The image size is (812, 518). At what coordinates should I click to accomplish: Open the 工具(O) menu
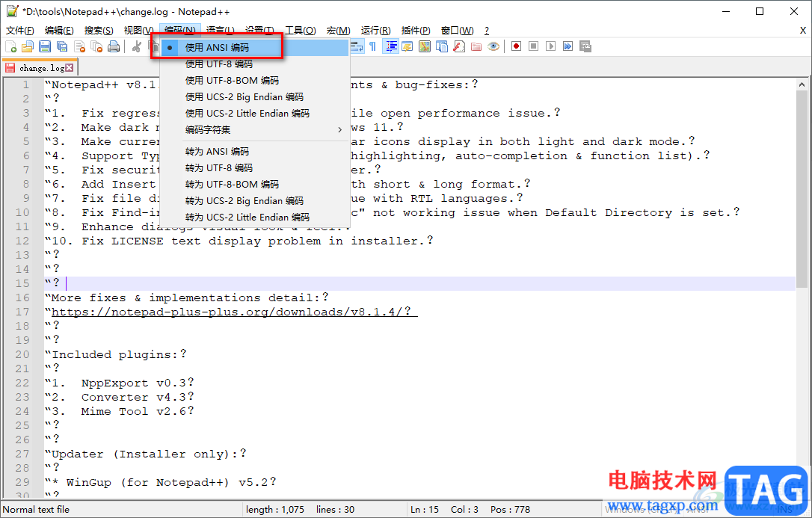[301, 31]
